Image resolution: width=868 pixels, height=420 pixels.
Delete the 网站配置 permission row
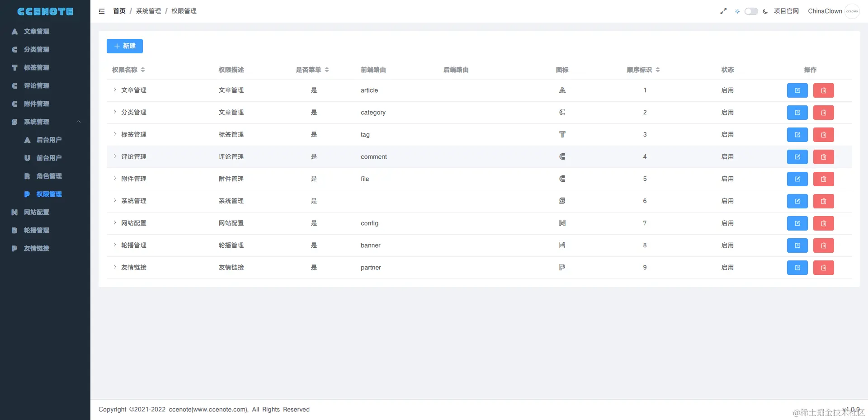click(823, 223)
